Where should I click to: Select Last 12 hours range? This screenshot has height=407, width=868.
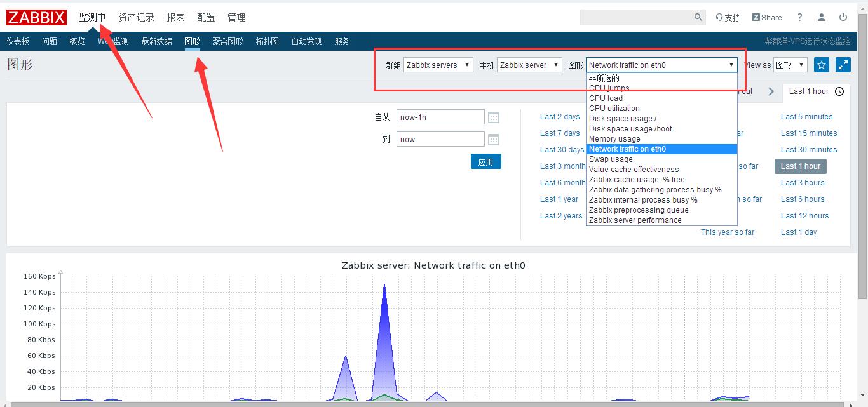click(x=805, y=216)
